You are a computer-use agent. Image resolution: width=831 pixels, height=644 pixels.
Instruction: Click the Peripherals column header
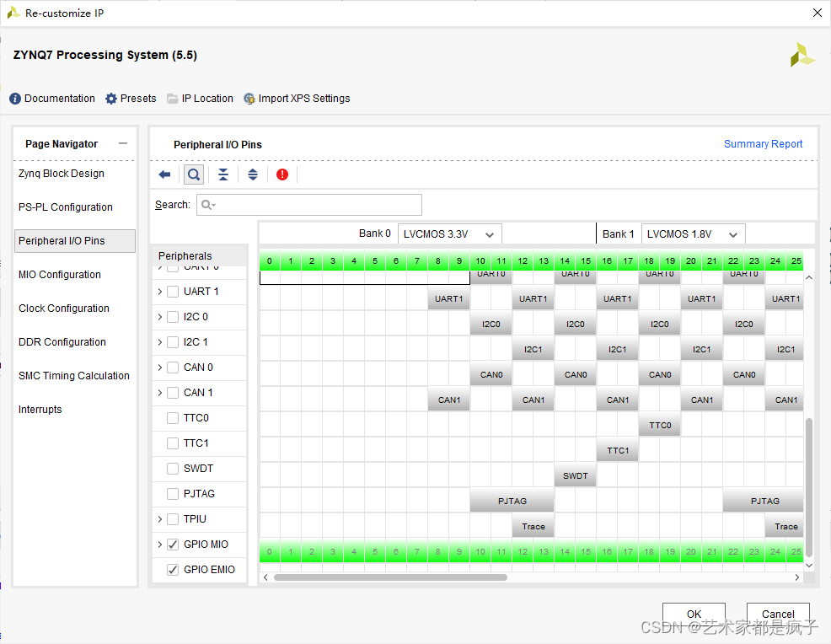click(x=200, y=255)
